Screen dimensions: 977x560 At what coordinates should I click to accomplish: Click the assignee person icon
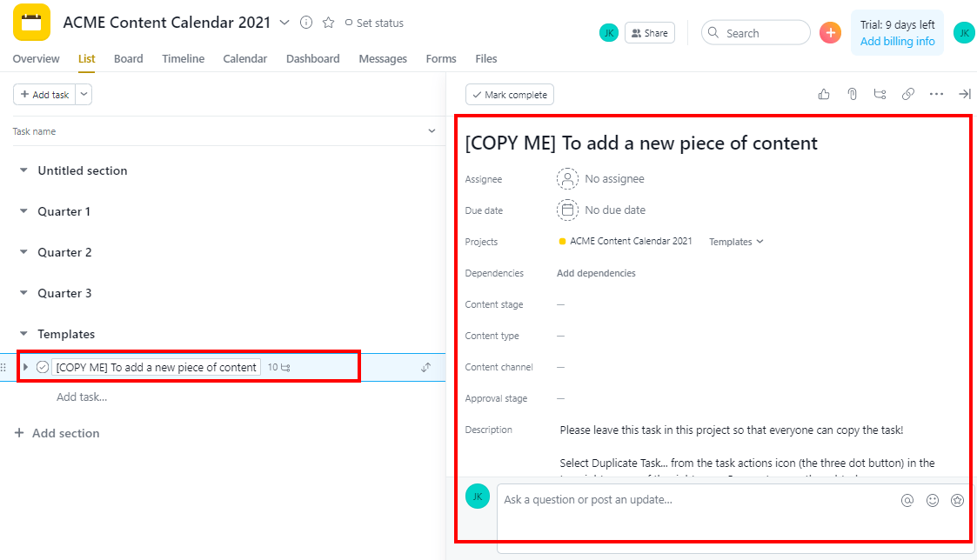[x=567, y=179]
